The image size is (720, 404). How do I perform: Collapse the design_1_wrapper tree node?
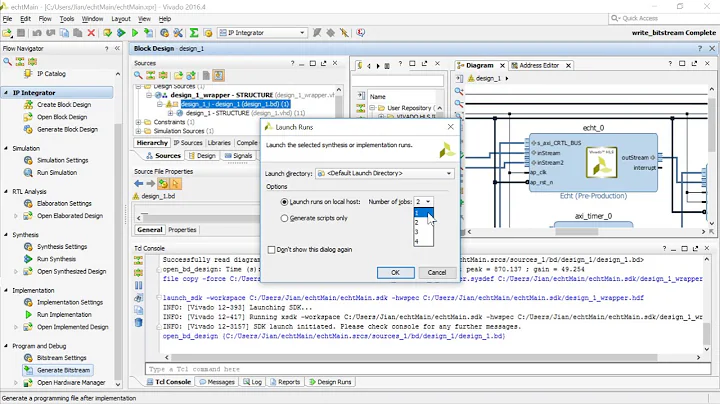[149, 95]
